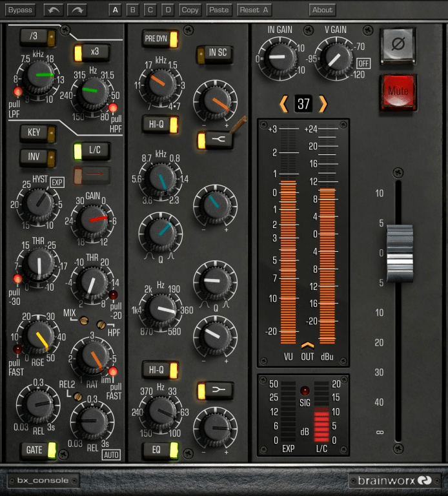Click the low-mid Hz frequency knob
Image resolution: width=448 pixels, height=496 pixels.
point(161,310)
